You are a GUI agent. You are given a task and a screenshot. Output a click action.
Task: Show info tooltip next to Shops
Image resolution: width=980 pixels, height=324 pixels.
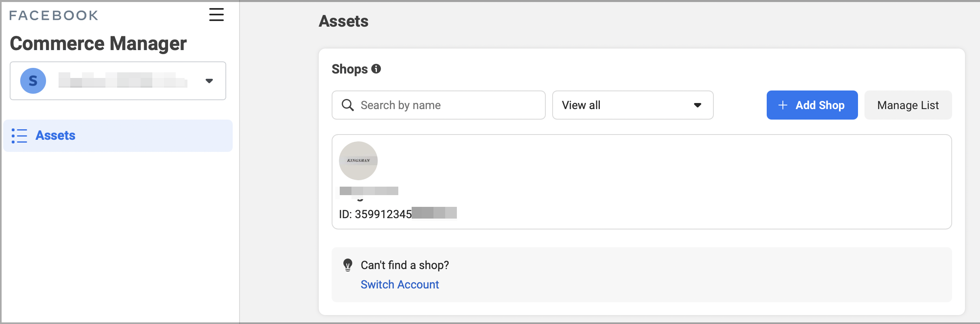tap(376, 69)
